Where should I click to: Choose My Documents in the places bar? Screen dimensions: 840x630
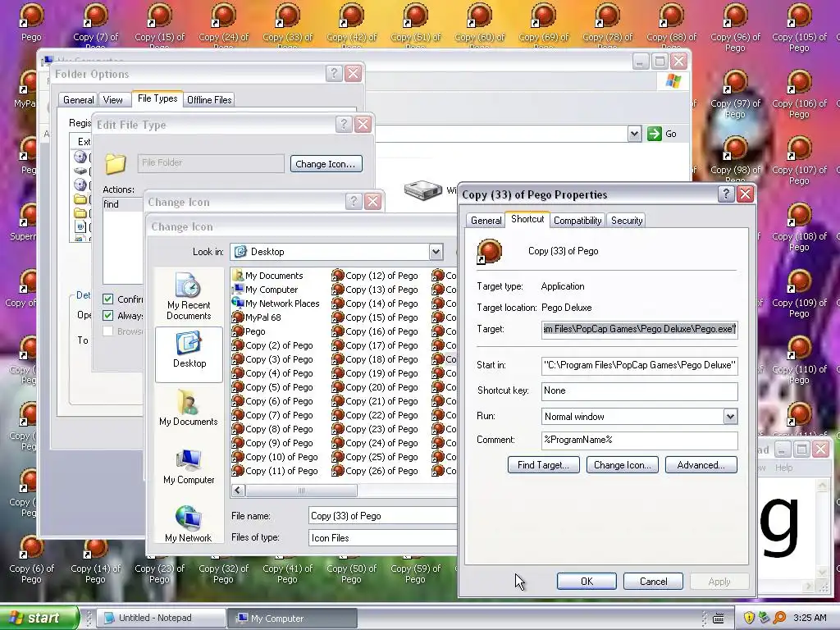(x=189, y=408)
